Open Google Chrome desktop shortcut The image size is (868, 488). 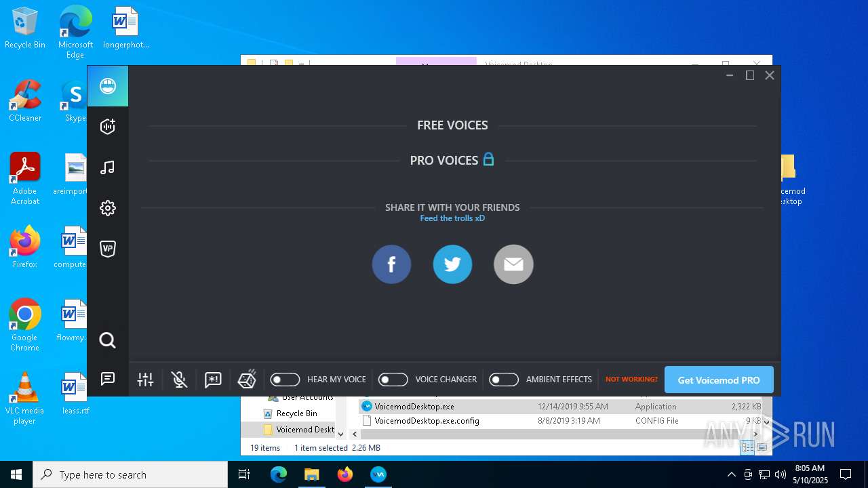(25, 325)
